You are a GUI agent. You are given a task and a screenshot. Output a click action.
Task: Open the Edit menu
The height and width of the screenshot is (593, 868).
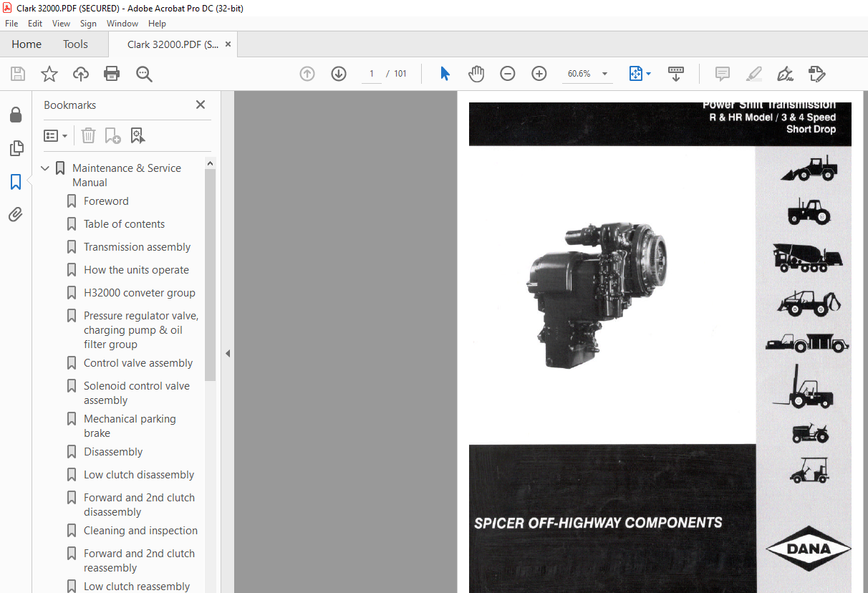click(x=35, y=24)
